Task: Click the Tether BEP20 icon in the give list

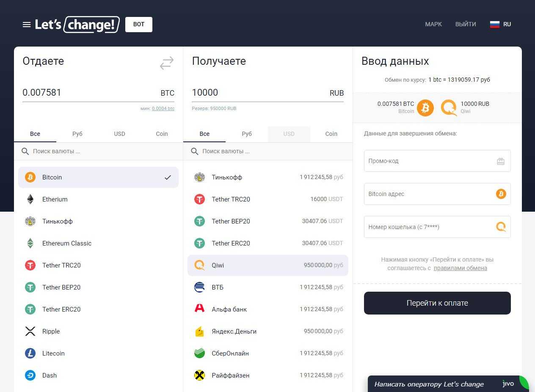Action: 30,287
